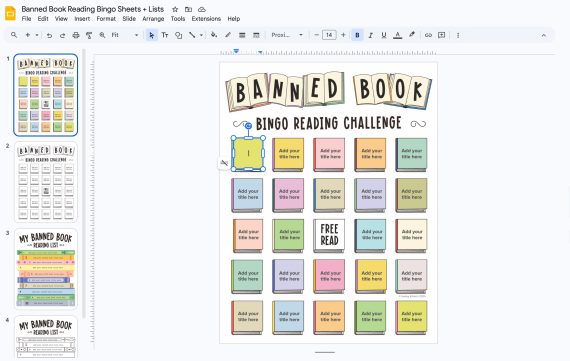
Task: Open the highlight color tool
Action: [x=412, y=35]
